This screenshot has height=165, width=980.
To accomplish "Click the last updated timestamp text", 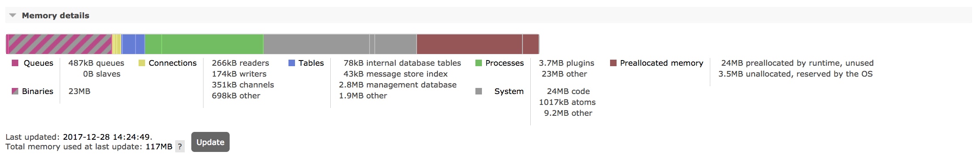I will click(x=108, y=137).
